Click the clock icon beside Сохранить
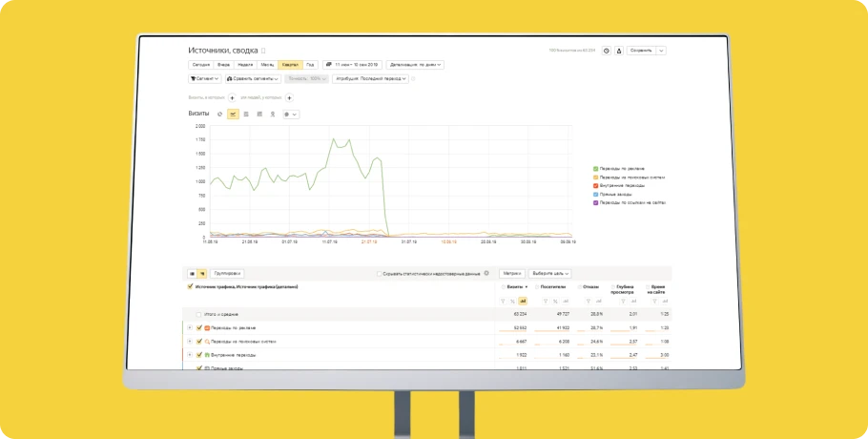 [x=606, y=51]
